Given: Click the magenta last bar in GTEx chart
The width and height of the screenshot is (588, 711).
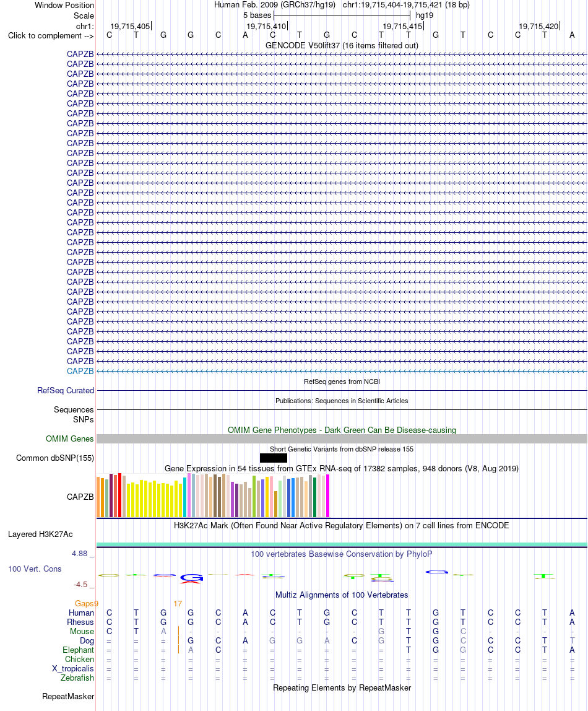Looking at the screenshot, I should (x=327, y=495).
